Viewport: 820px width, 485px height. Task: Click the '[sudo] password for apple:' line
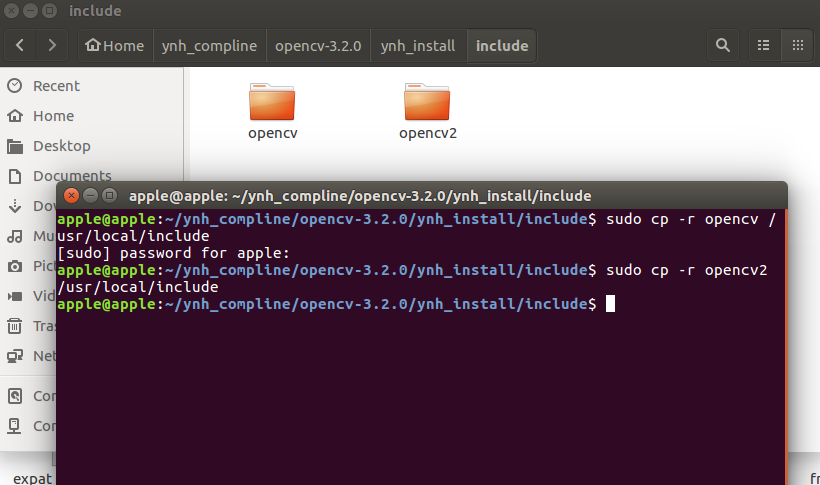click(x=173, y=253)
